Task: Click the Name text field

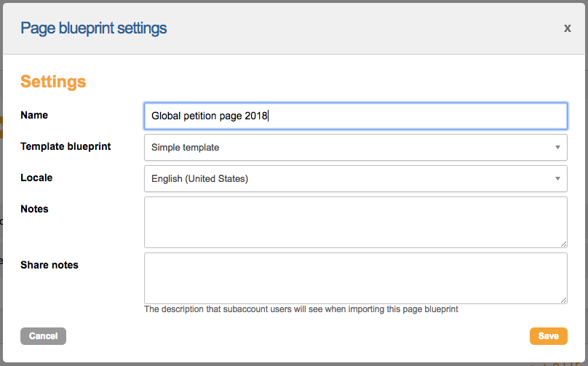Action: (x=355, y=116)
